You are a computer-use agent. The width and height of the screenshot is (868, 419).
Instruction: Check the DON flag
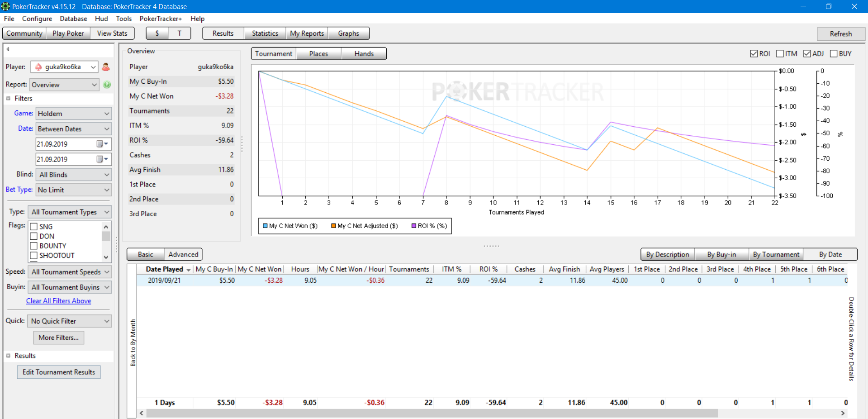(x=33, y=236)
